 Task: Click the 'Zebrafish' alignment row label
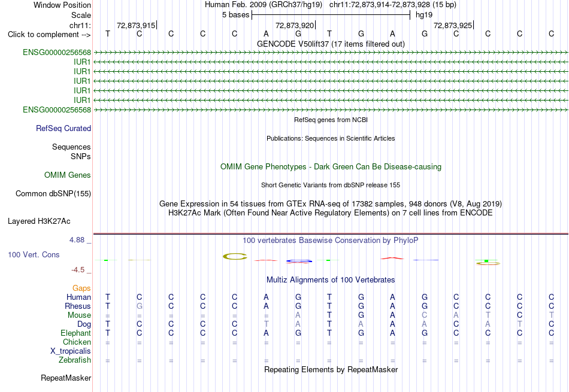(75, 360)
